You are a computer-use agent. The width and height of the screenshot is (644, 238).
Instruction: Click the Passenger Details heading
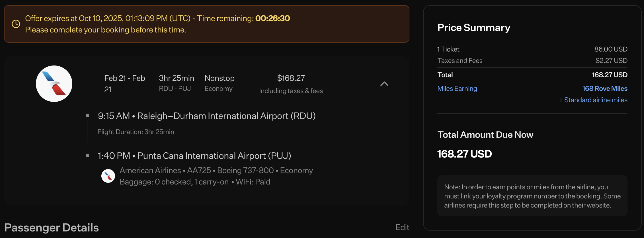coord(52,227)
